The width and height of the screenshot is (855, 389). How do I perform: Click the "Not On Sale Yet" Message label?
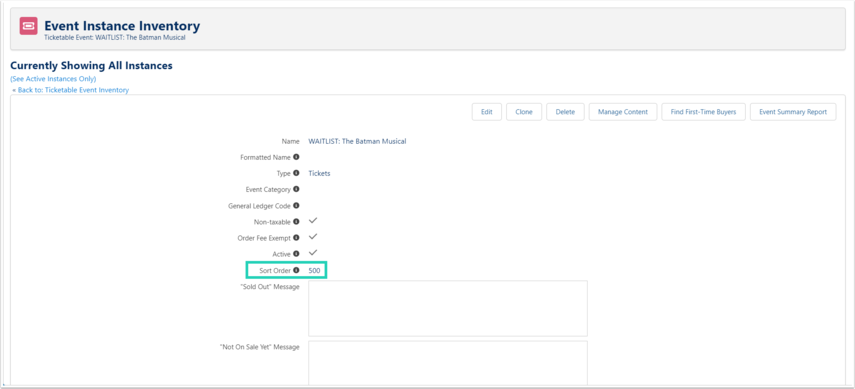tap(260, 348)
